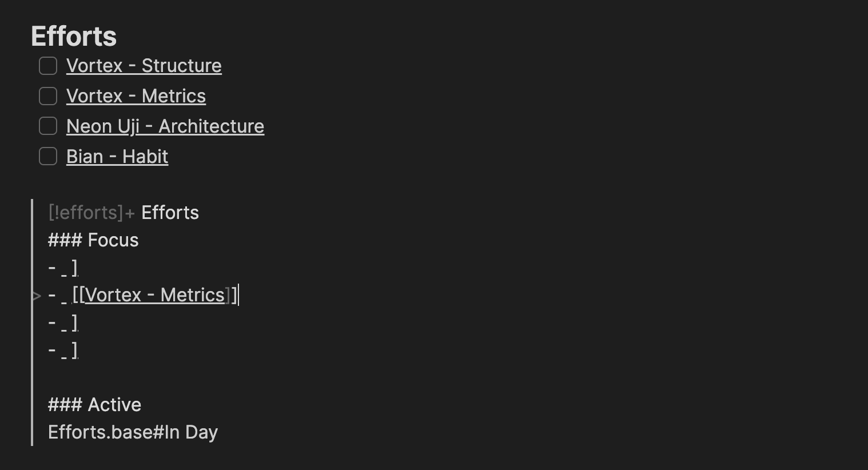Viewport: 868px width, 470px height.
Task: Check the Vortex - Structure checkbox
Action: coord(48,66)
